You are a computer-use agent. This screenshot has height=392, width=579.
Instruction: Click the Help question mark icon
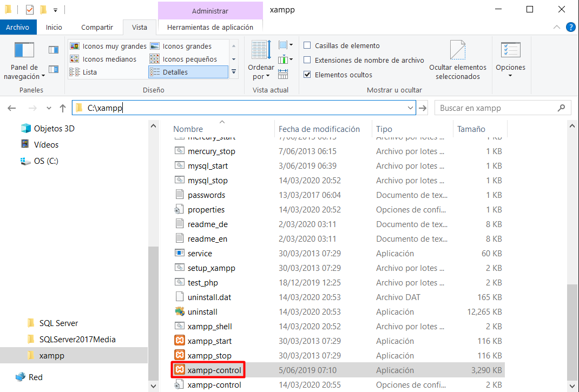[570, 27]
